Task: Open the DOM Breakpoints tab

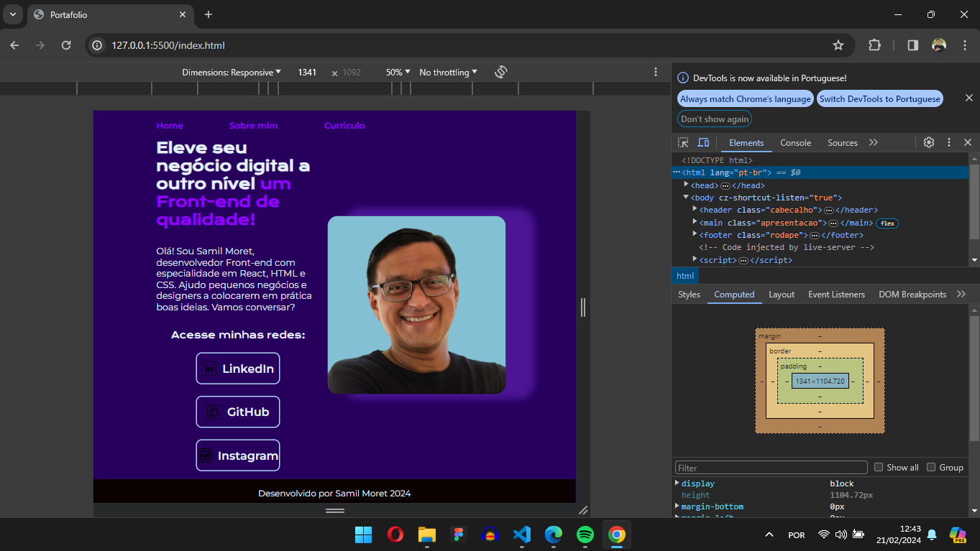Action: tap(912, 295)
